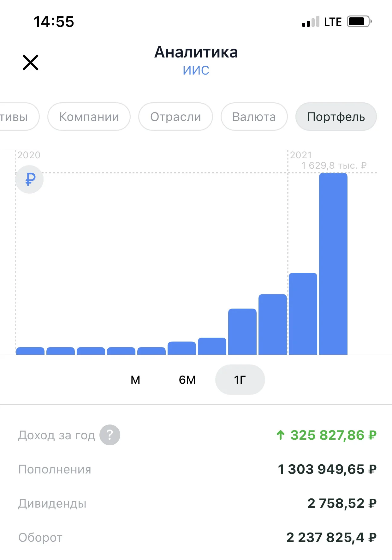Tap the battery icon in status bar
This screenshot has height=560, width=392.
tap(359, 21)
